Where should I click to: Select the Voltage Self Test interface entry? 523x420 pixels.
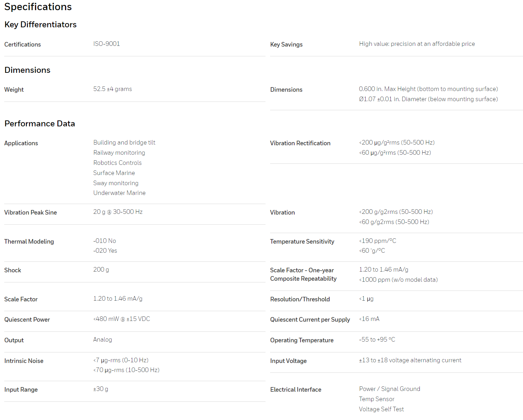(381, 409)
